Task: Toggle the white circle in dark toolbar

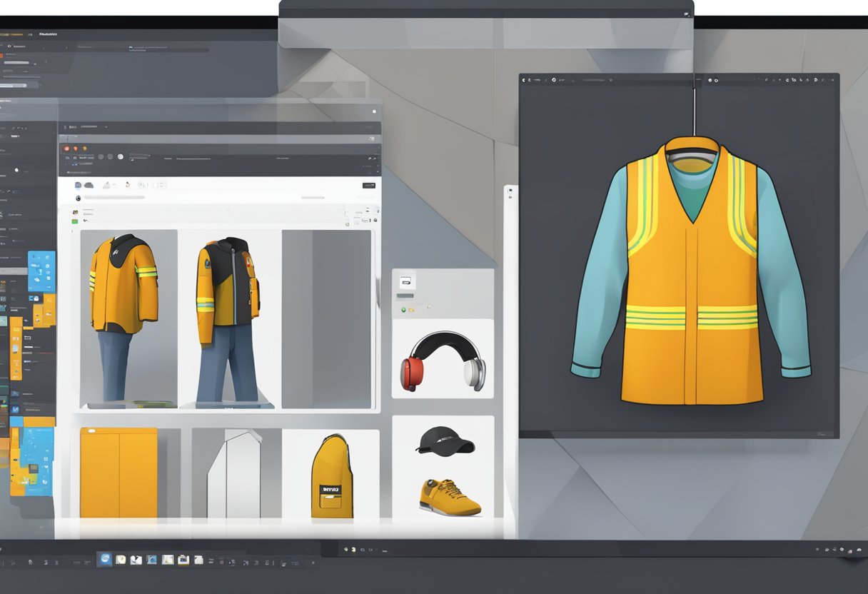Action: (x=120, y=156)
